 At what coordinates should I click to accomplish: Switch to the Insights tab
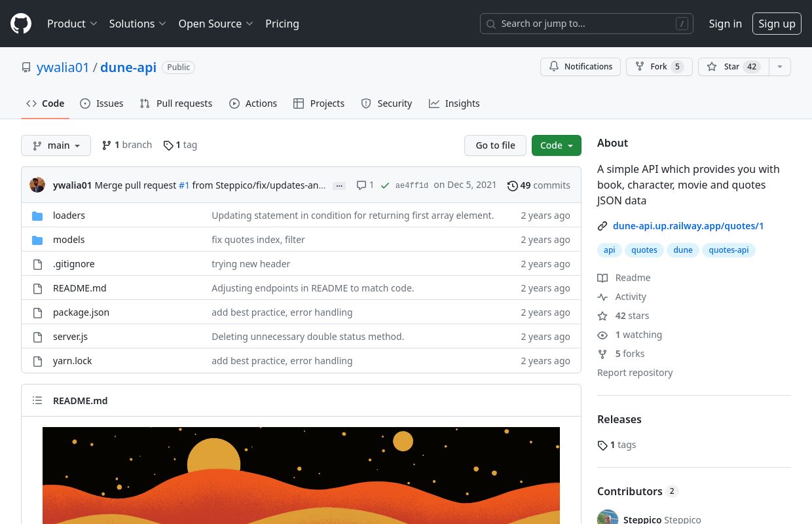click(x=454, y=103)
